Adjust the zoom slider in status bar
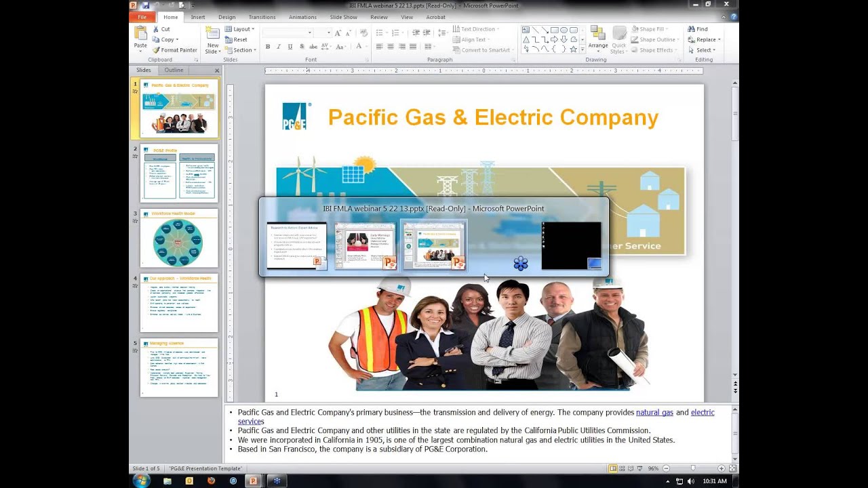 point(693,468)
